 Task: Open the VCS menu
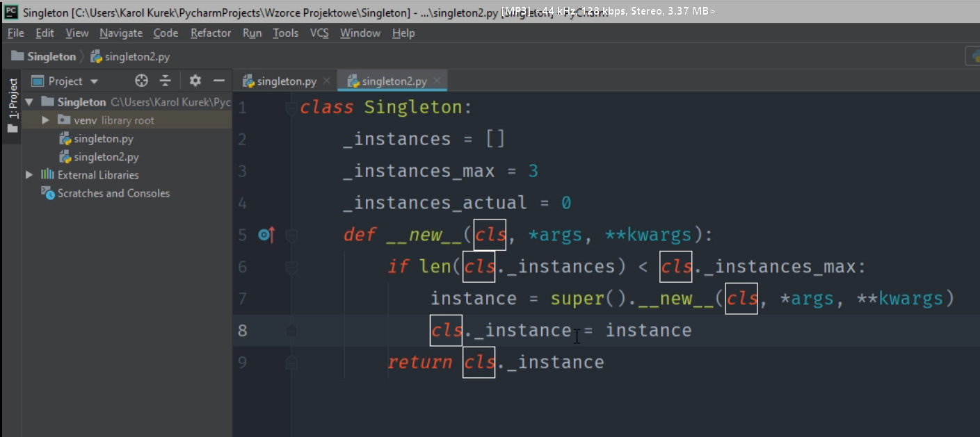click(319, 33)
